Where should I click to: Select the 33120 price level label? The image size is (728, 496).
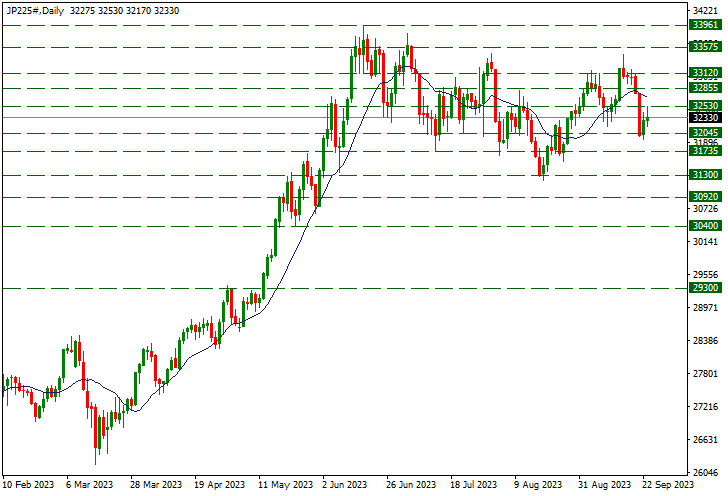click(x=705, y=72)
